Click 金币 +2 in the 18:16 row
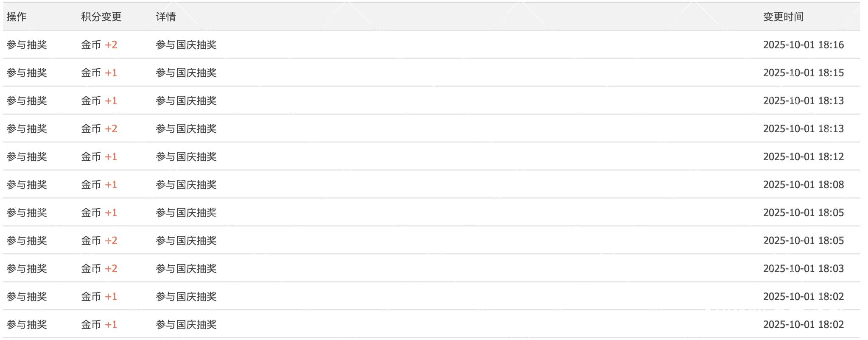 coord(99,45)
